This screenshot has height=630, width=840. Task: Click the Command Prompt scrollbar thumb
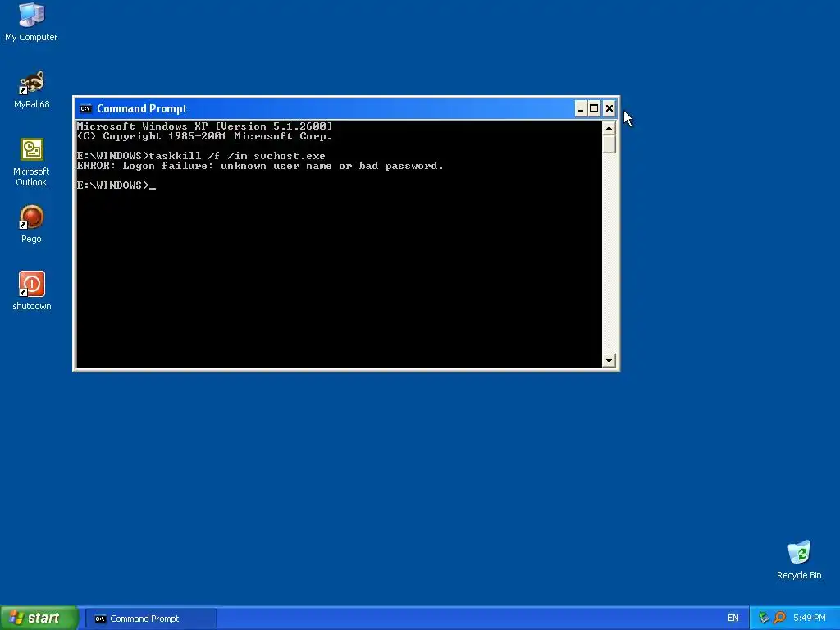coord(609,144)
